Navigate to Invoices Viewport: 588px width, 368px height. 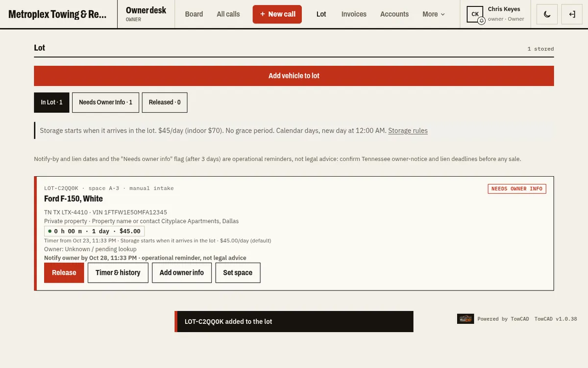pos(354,14)
